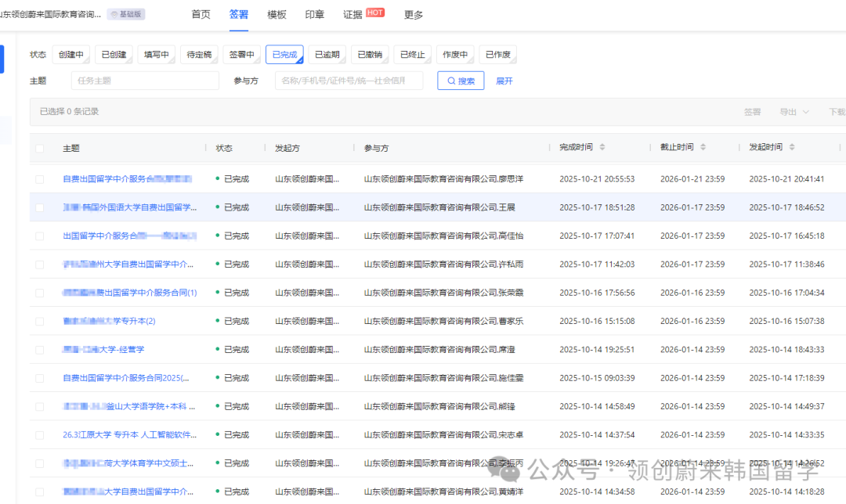Switch to the 模板 tab

click(276, 13)
